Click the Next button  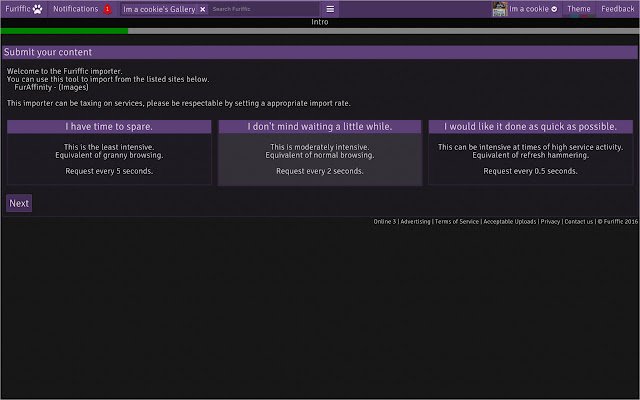pyautogui.click(x=19, y=203)
